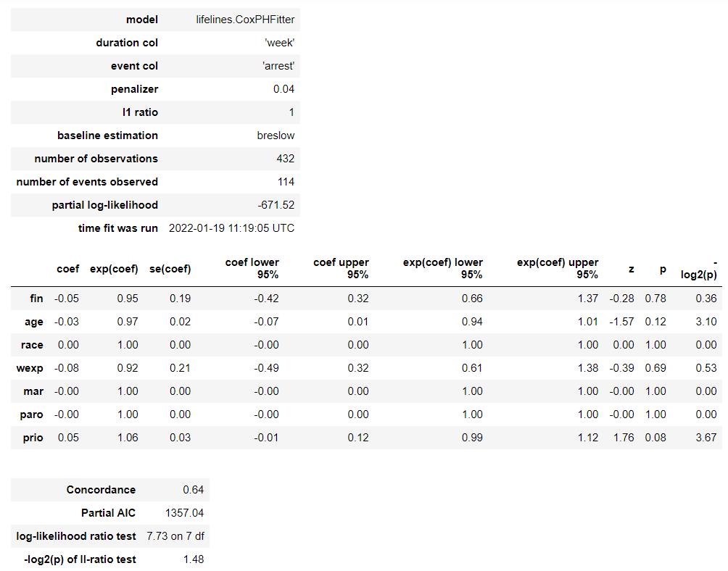
Task: Click the z value 1.76 for prio
Action: coord(626,438)
